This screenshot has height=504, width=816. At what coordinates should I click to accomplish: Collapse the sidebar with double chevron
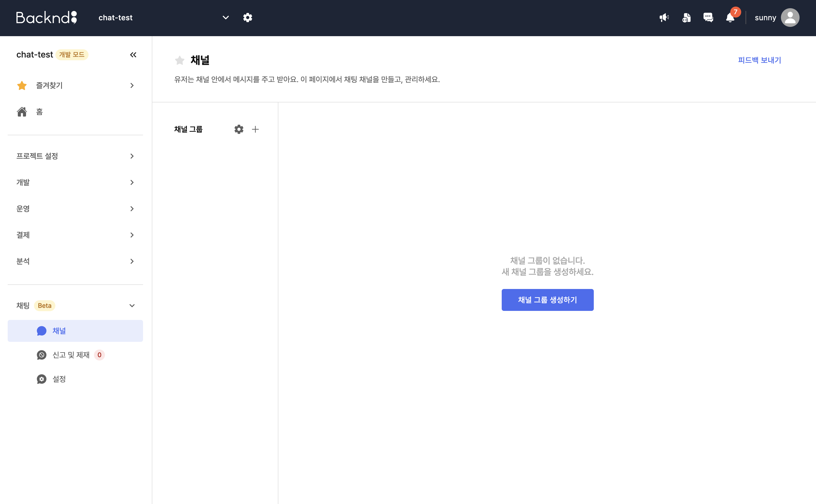133,55
